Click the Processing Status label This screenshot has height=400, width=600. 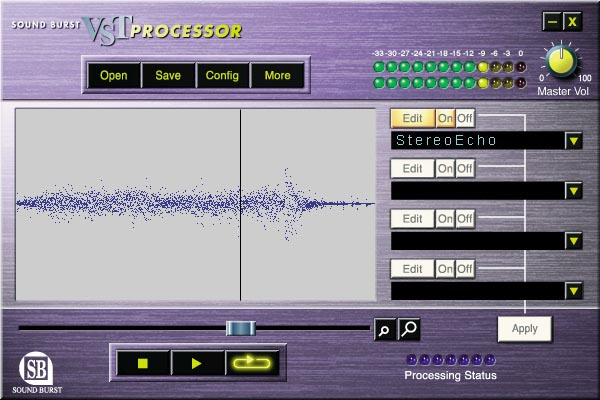pos(450,375)
